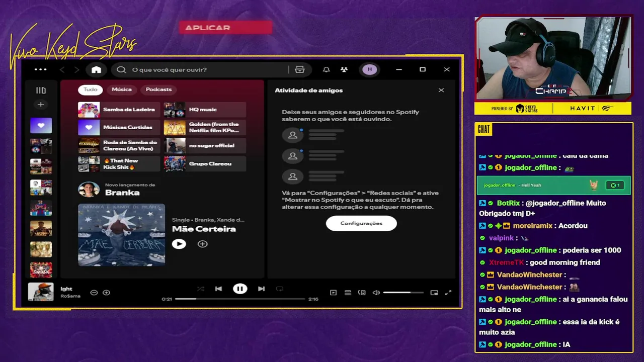Open the 'Golden (from the Netflix film' card

click(x=205, y=128)
